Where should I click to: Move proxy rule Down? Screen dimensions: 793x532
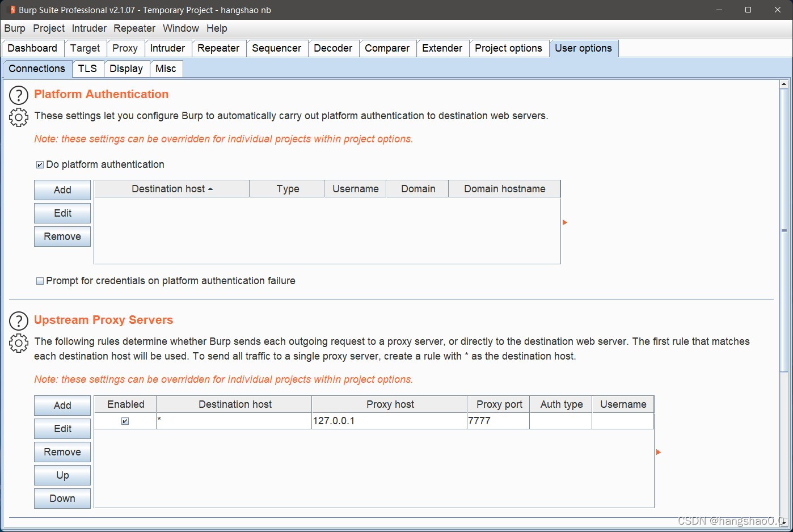click(62, 499)
